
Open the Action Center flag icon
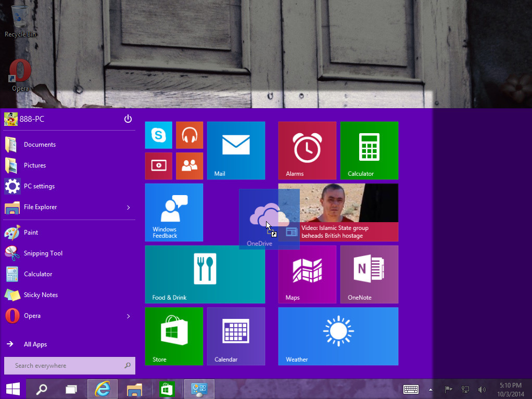(x=448, y=390)
